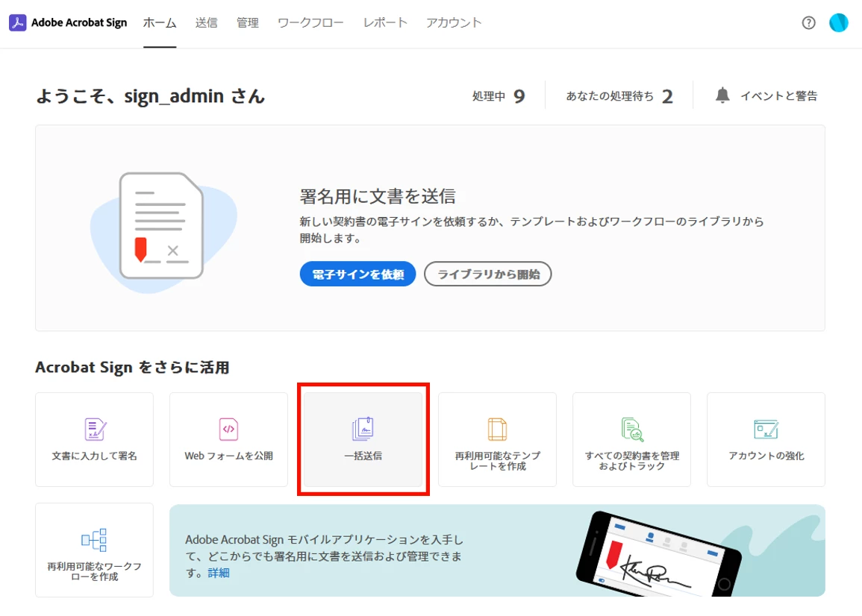Select すべての契約書を管理およびトラック label
862x616 pixels.
(x=631, y=460)
